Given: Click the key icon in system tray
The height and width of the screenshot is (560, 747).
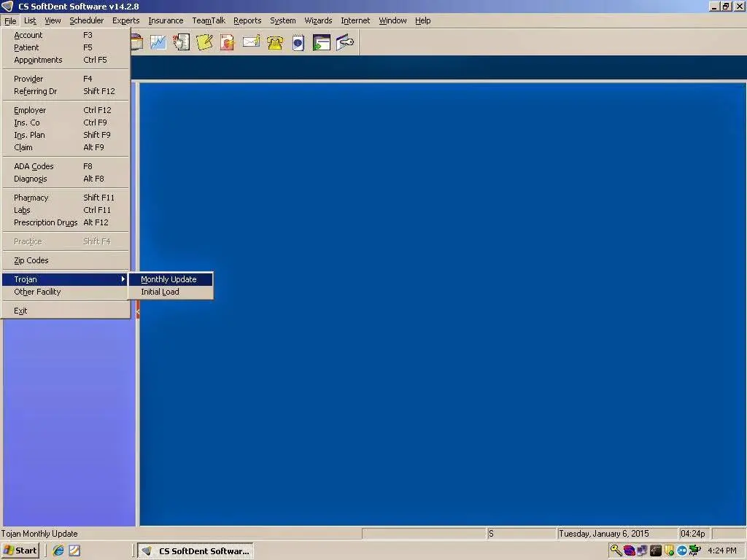Looking at the screenshot, I should click(616, 551).
